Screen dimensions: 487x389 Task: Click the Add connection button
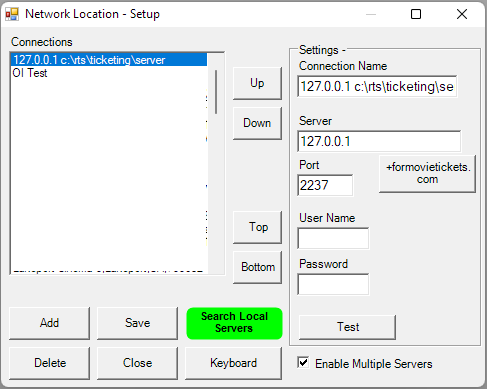point(49,323)
